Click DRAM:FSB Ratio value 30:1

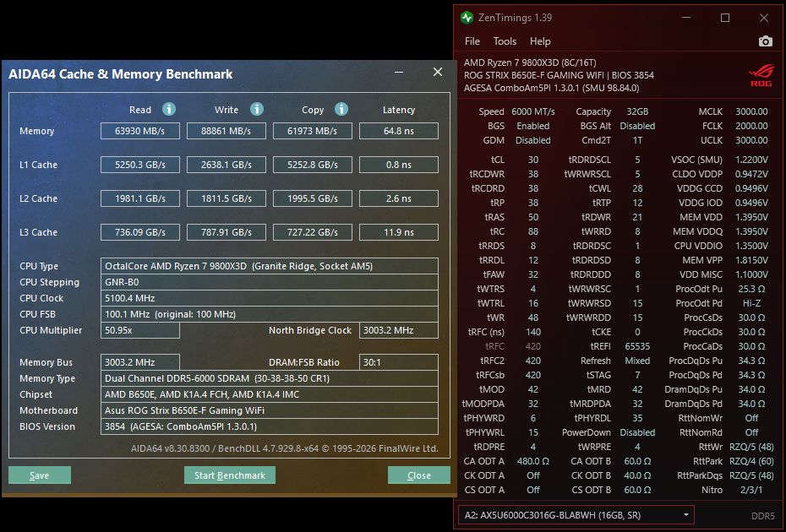(x=399, y=362)
